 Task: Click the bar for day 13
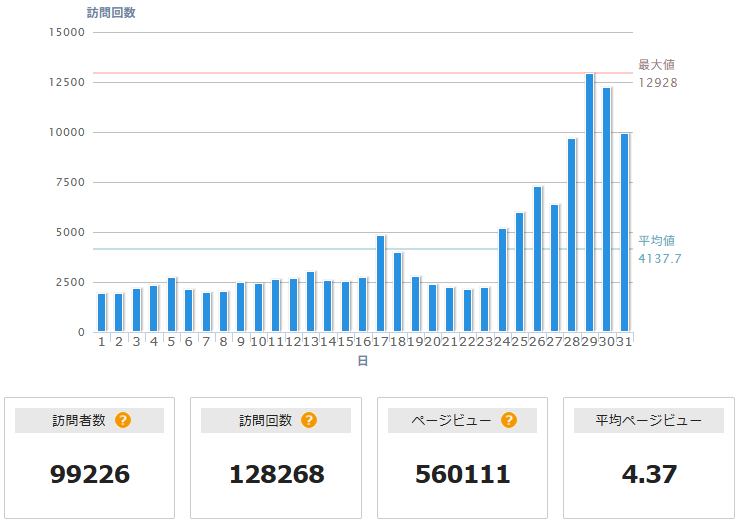point(310,302)
